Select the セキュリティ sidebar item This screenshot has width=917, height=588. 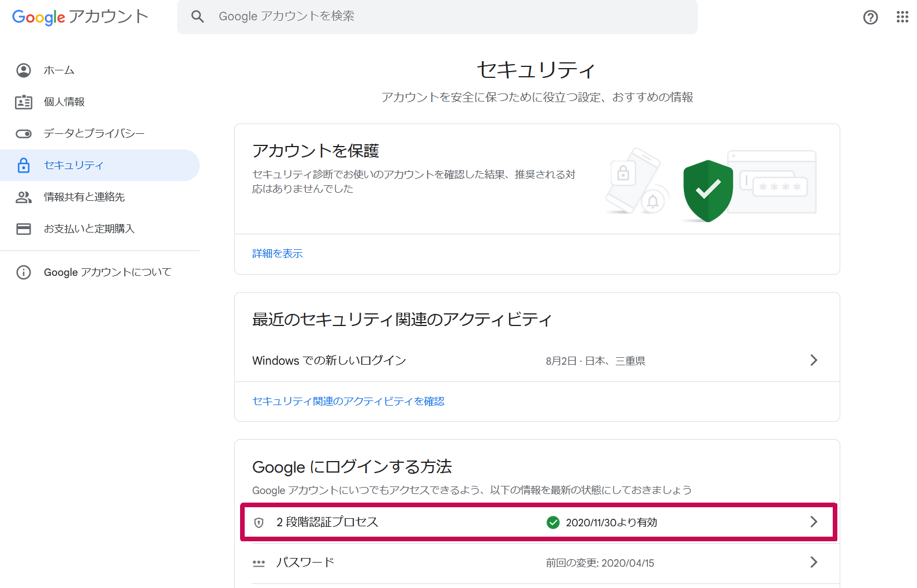click(x=100, y=165)
